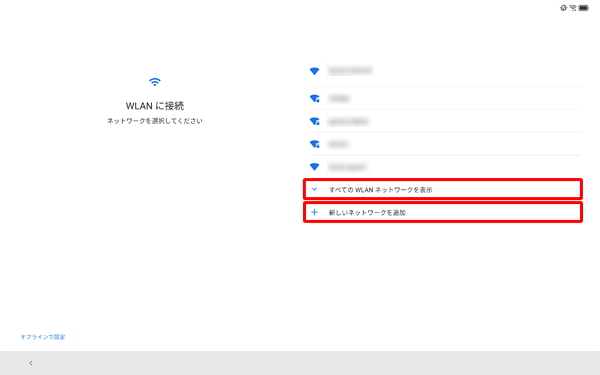Click the ネットワークを選択してください subtitle
Screen dimensions: 600x375
coord(155,121)
